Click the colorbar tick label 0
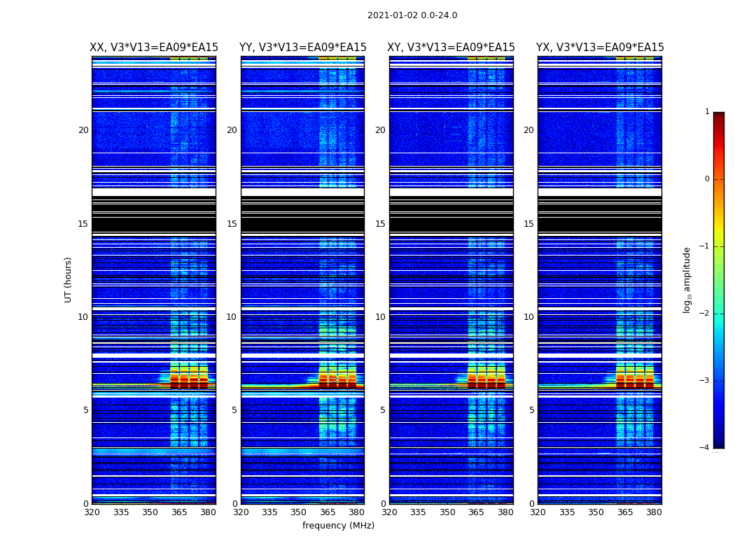The height and width of the screenshot is (560, 735). 707,179
